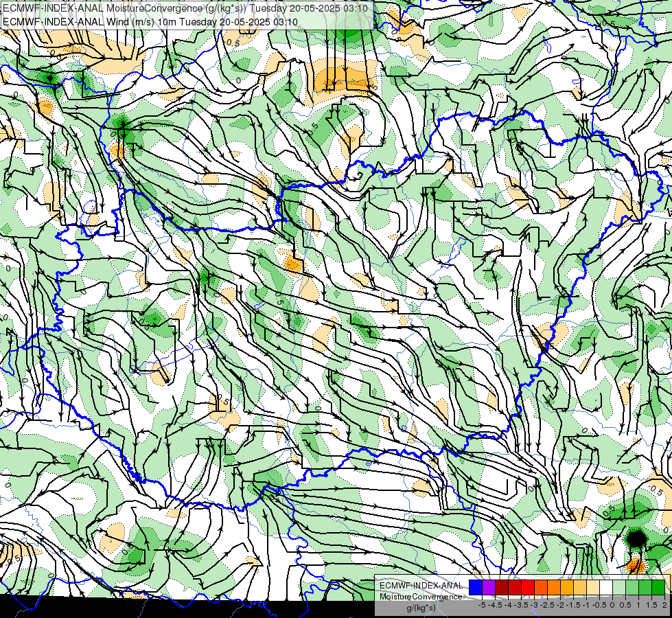Click the -4.5 legend tick value

pyautogui.click(x=496, y=605)
